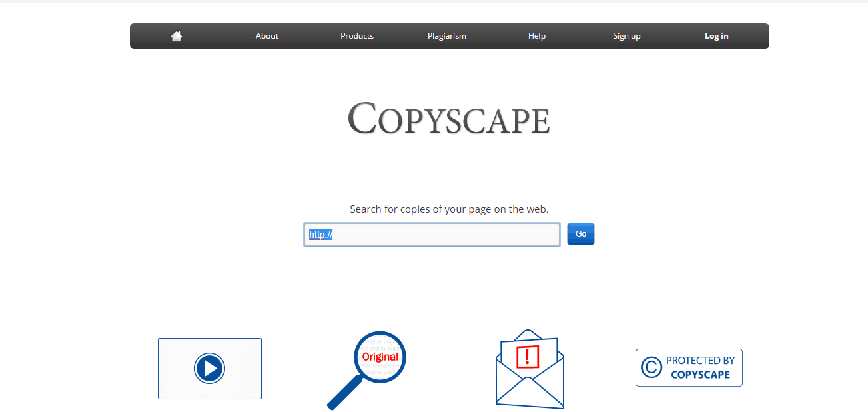Click the Copyscape logo heading
Viewport: 868px width, 412px height.
click(x=448, y=119)
